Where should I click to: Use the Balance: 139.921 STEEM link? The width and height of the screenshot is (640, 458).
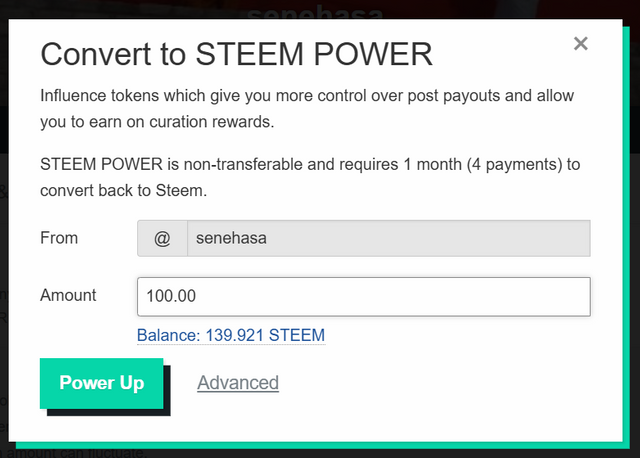(x=231, y=336)
